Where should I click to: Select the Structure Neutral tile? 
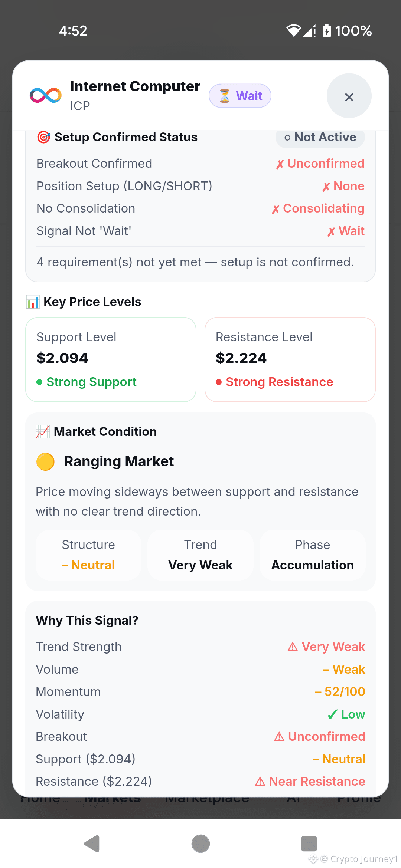pyautogui.click(x=88, y=555)
